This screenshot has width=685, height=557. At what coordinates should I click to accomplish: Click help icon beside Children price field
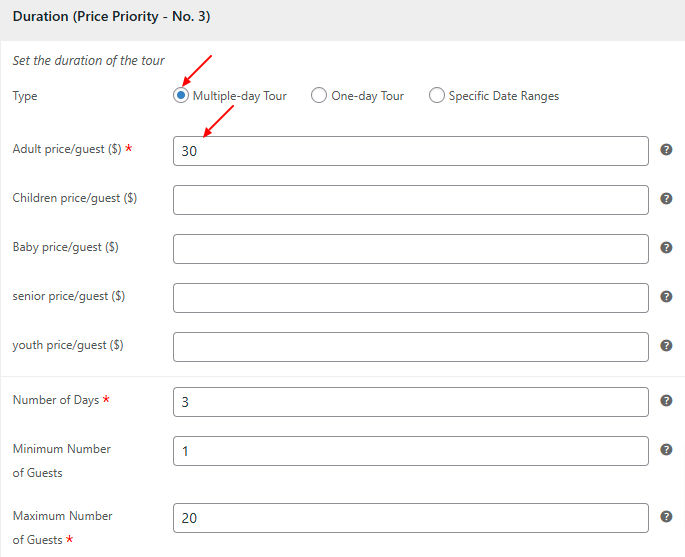point(666,199)
